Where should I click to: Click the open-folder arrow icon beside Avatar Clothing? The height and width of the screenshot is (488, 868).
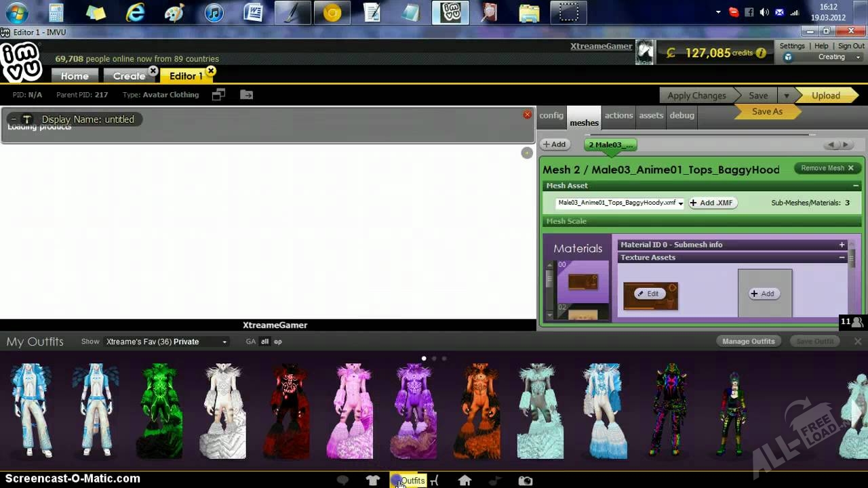point(246,95)
